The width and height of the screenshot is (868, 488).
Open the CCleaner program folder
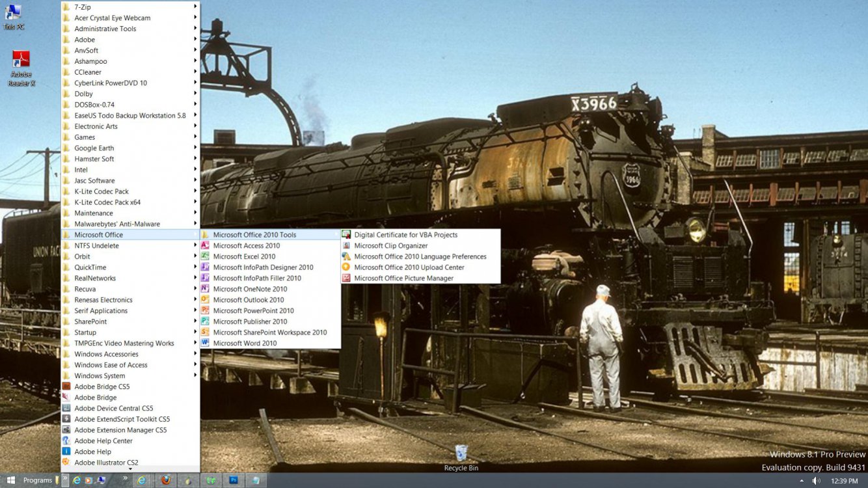[130, 72]
